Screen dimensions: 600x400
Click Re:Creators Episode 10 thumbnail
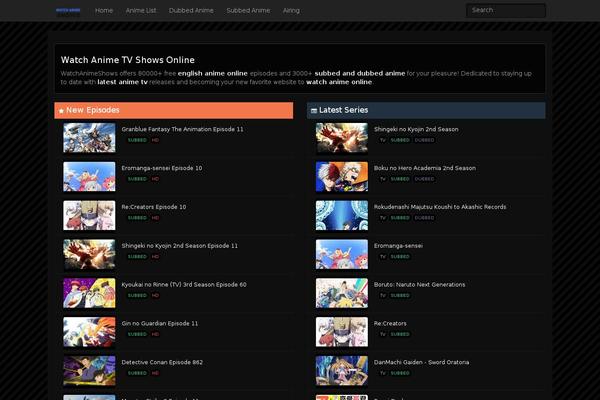coord(89,216)
